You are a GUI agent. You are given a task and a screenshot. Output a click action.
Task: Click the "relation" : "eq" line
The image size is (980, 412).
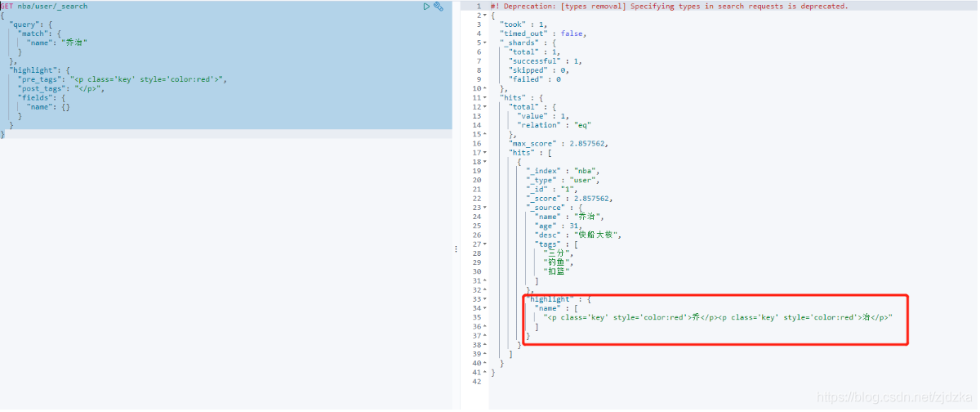point(554,125)
